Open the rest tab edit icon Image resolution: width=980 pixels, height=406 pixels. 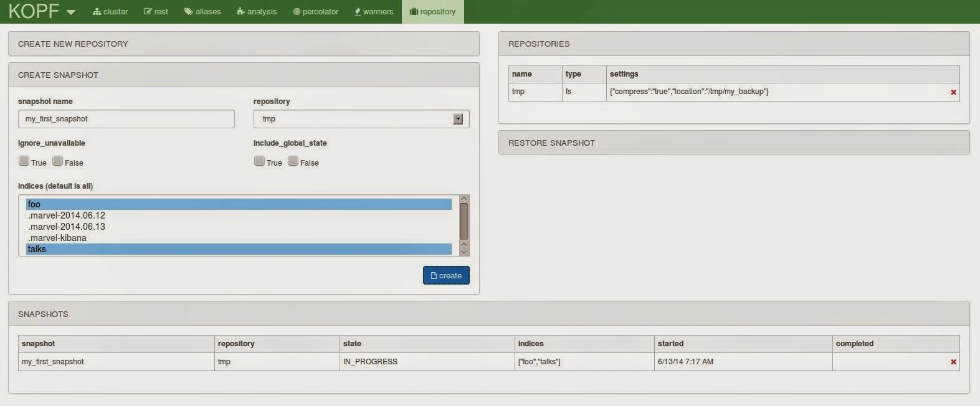click(148, 12)
